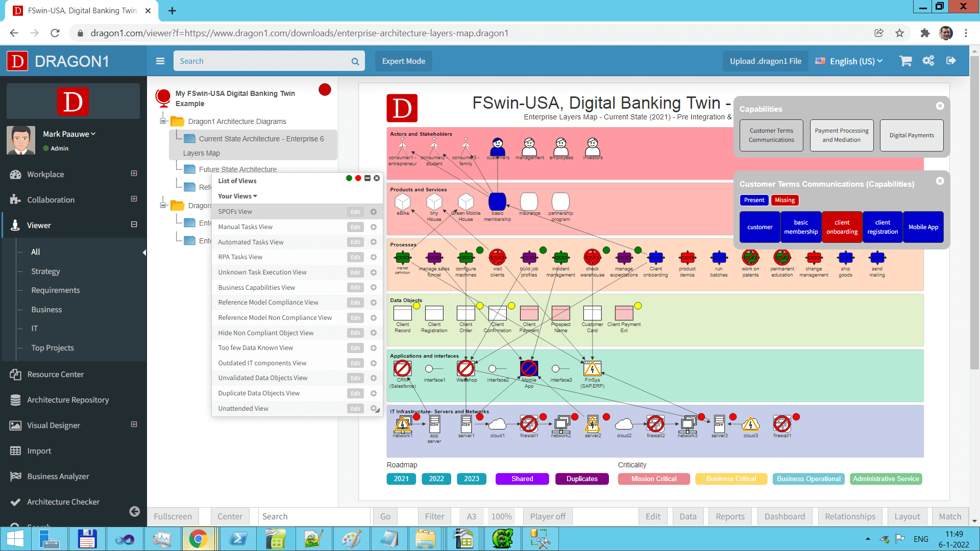The width and height of the screenshot is (980, 551).
Task: Click the logout icon in header
Action: [951, 61]
